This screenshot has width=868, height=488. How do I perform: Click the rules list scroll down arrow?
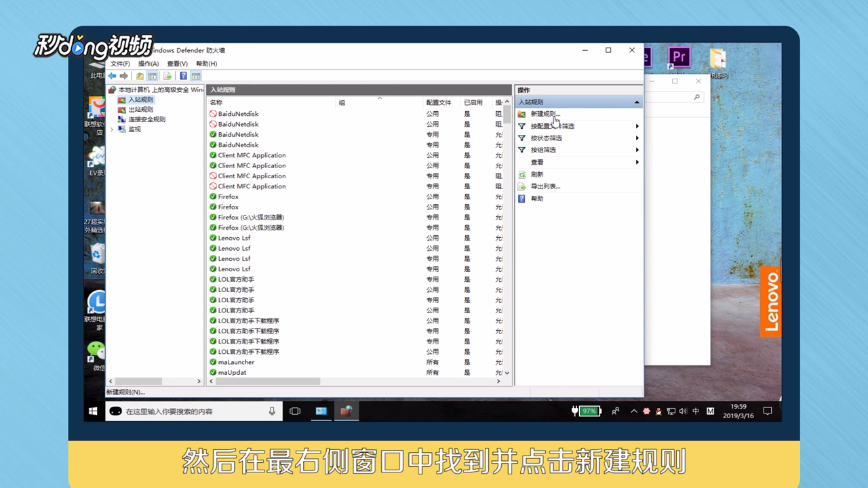click(507, 373)
